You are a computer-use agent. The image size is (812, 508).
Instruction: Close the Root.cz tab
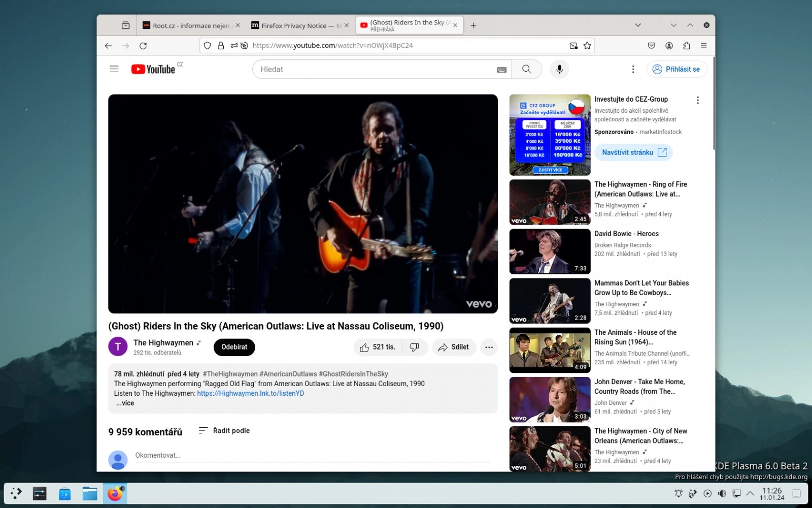(238, 25)
